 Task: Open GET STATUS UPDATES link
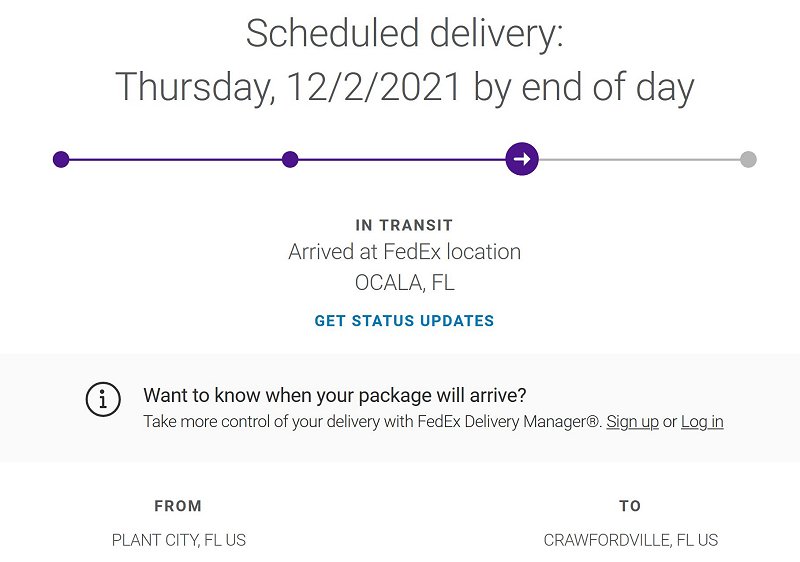click(x=404, y=321)
